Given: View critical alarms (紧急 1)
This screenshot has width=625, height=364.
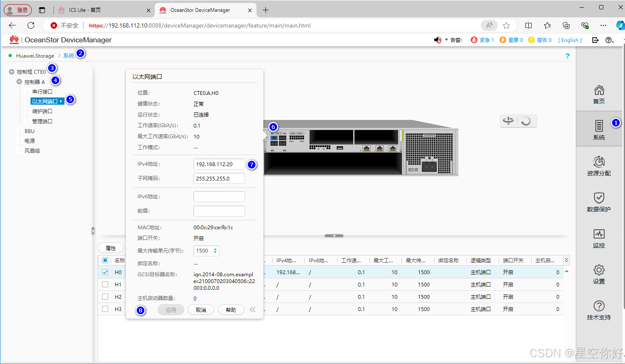Looking at the screenshot, I should tap(482, 40).
